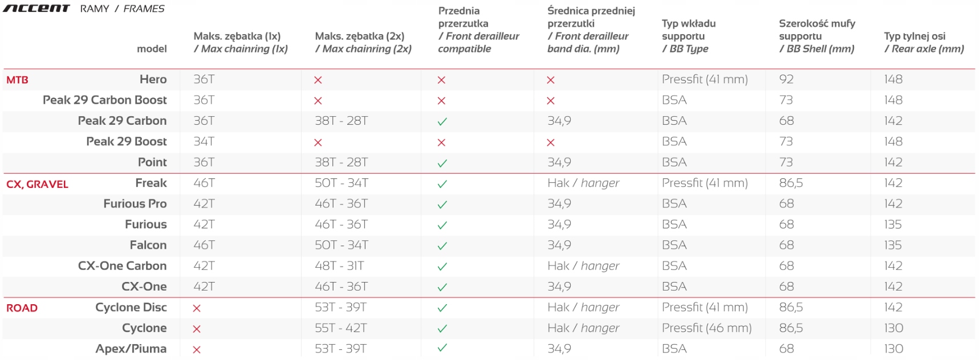The width and height of the screenshot is (980, 360).
Task: Click the green checkmark in the CX-One Carbon row
Action: pos(442,267)
